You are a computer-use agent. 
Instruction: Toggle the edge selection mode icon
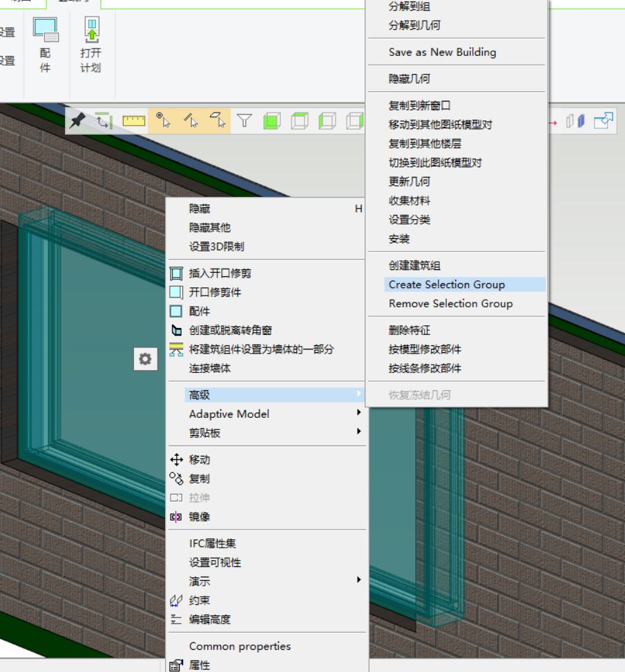191,120
